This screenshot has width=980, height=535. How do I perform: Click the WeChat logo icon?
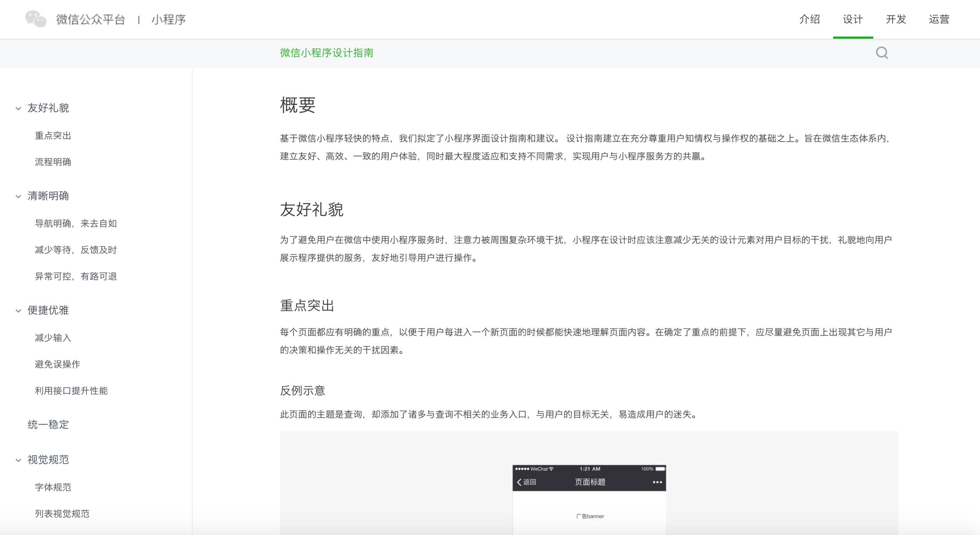(x=36, y=19)
